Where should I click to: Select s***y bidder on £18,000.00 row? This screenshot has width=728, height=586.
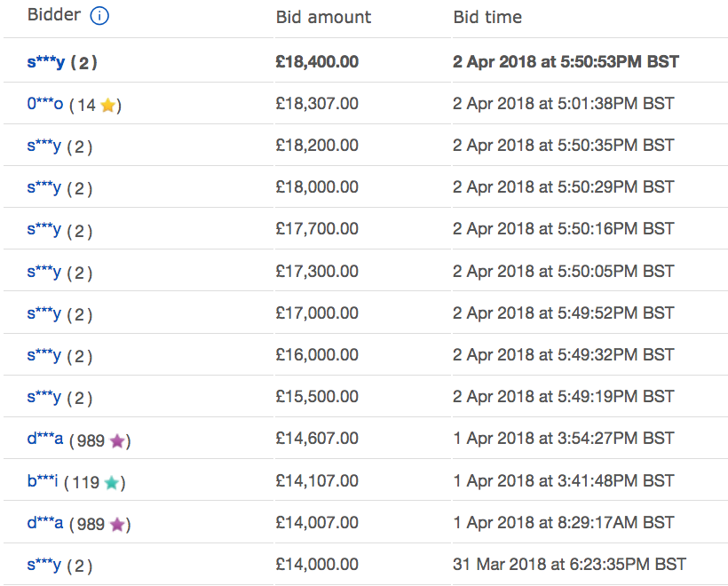click(x=44, y=188)
